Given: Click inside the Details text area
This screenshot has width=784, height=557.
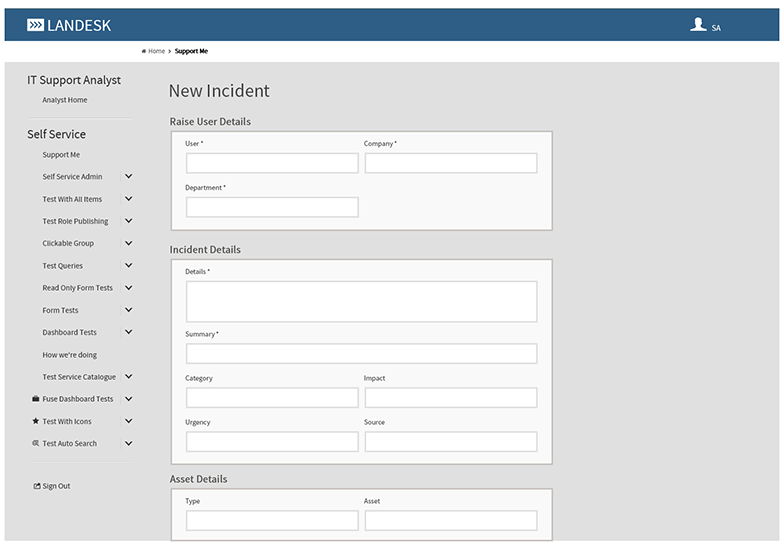Looking at the screenshot, I should coord(361,301).
